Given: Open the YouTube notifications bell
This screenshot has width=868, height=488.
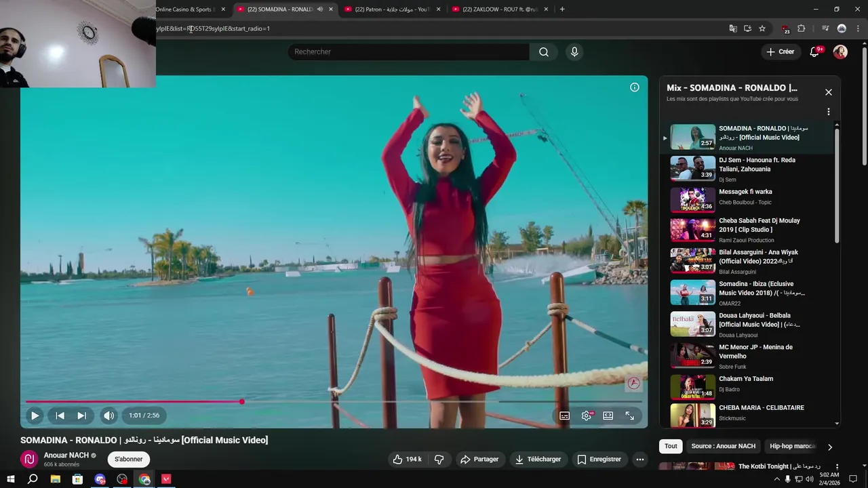Looking at the screenshot, I should tap(815, 52).
